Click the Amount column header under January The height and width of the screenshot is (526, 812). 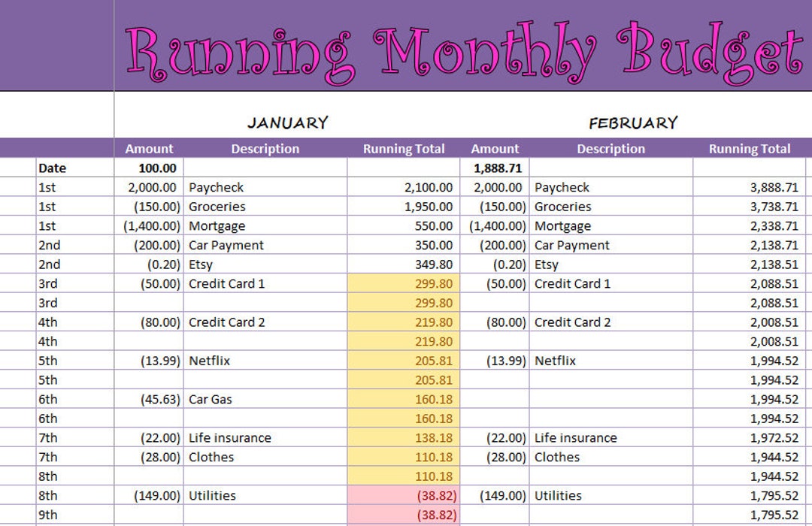(149, 149)
